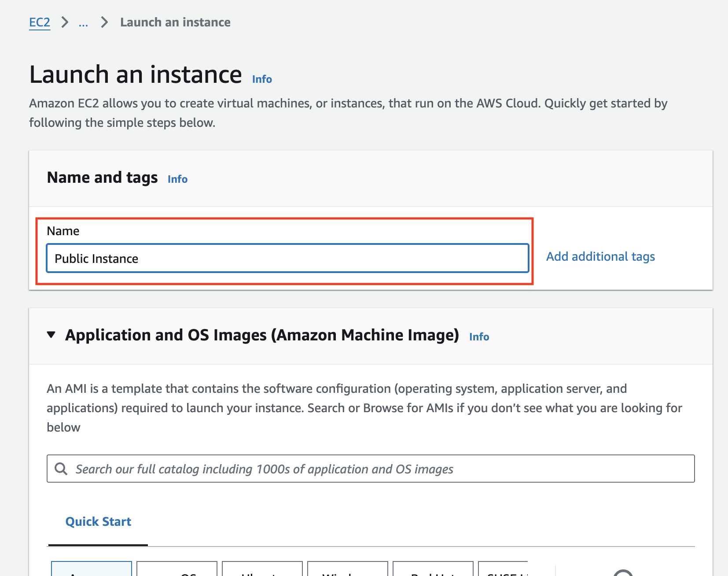Click the Launch an instance breadcrumb

tap(175, 22)
